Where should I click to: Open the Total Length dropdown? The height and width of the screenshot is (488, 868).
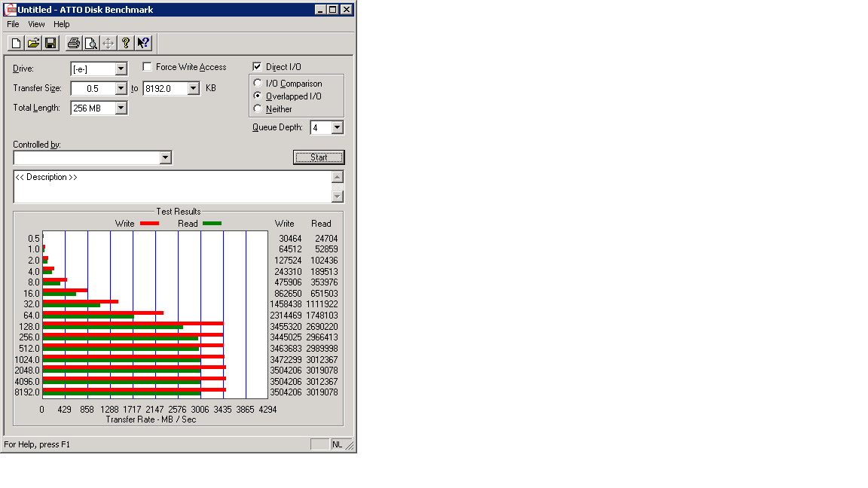click(121, 108)
